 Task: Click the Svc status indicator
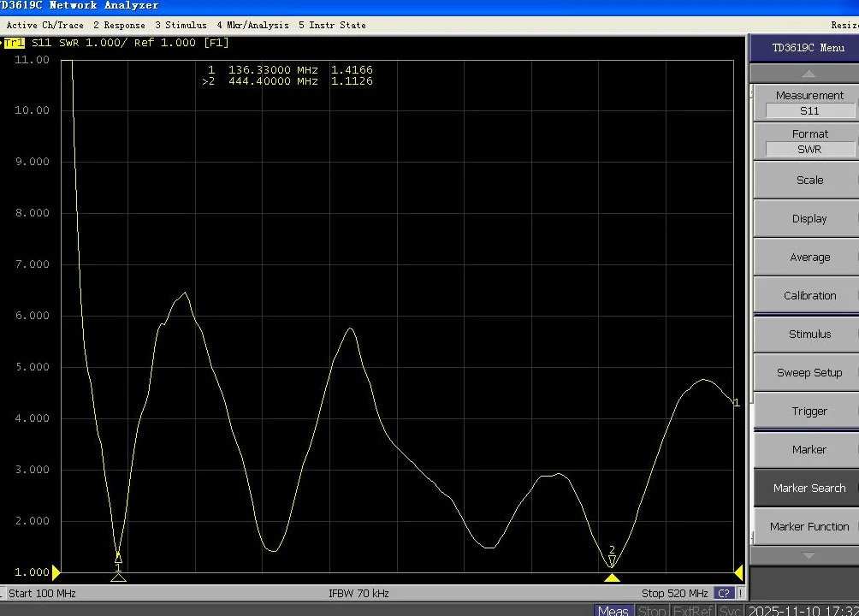click(731, 611)
